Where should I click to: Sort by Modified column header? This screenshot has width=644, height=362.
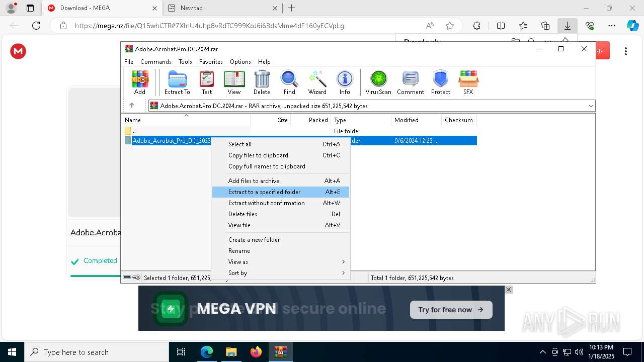tap(416, 120)
